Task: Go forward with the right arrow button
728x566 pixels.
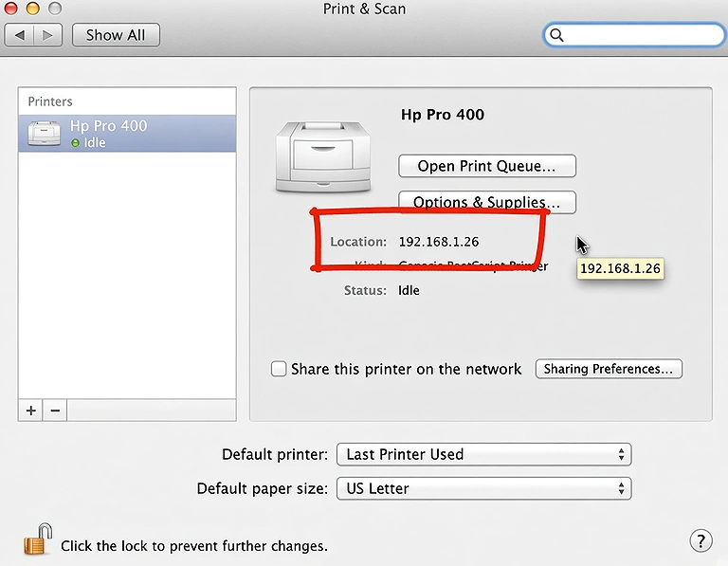Action: (x=47, y=35)
